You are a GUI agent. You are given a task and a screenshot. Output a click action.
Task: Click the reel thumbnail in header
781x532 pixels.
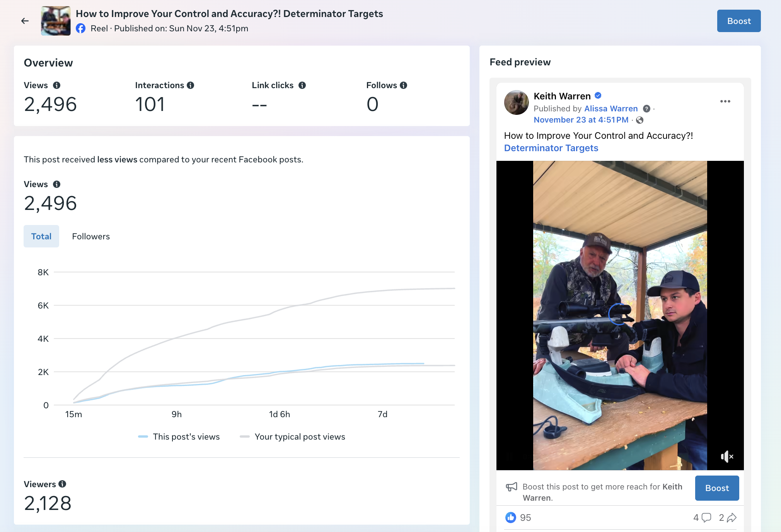(56, 21)
